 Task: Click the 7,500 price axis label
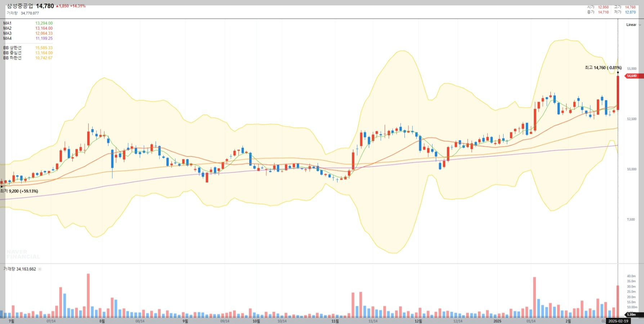[x=631, y=219]
